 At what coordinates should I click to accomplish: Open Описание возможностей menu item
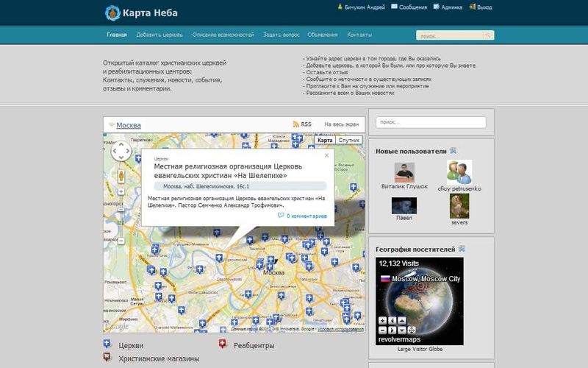[223, 35]
